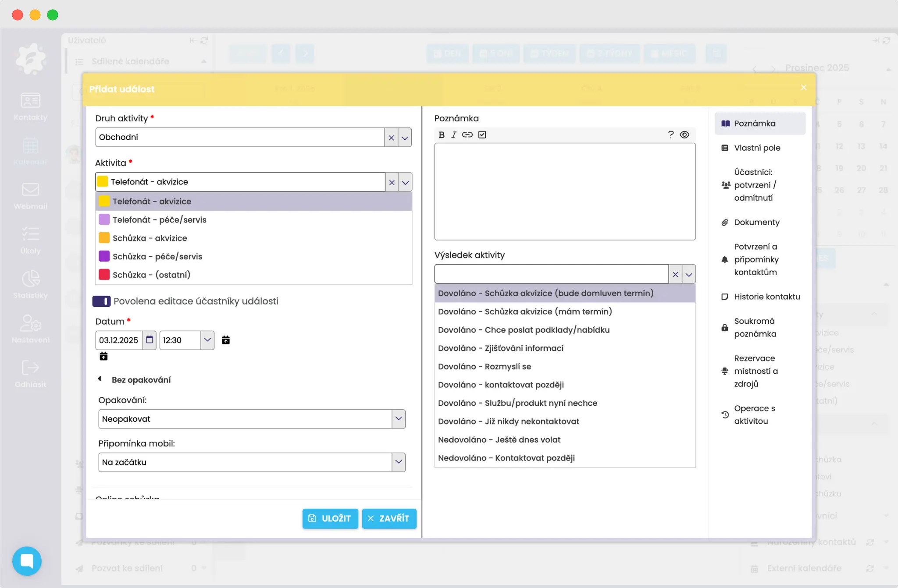Collapse the Bez opakování section arrow
Screen dimensions: 898x588
point(100,379)
